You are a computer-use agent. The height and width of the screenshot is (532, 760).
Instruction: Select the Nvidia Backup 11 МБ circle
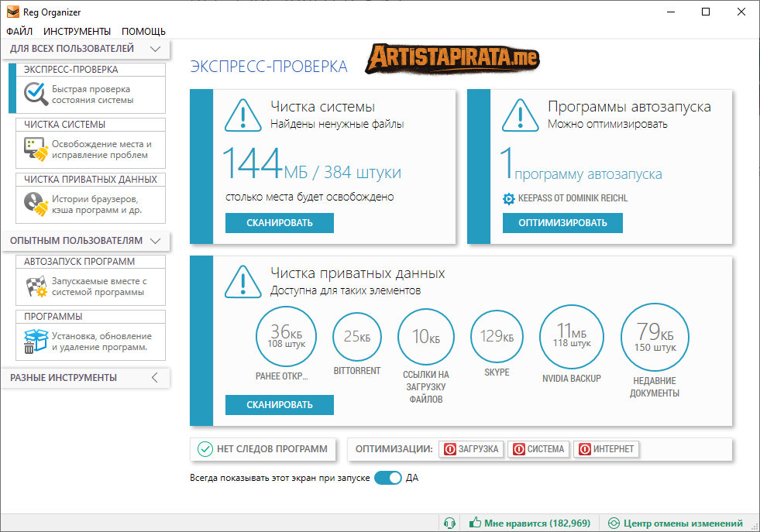[571, 336]
